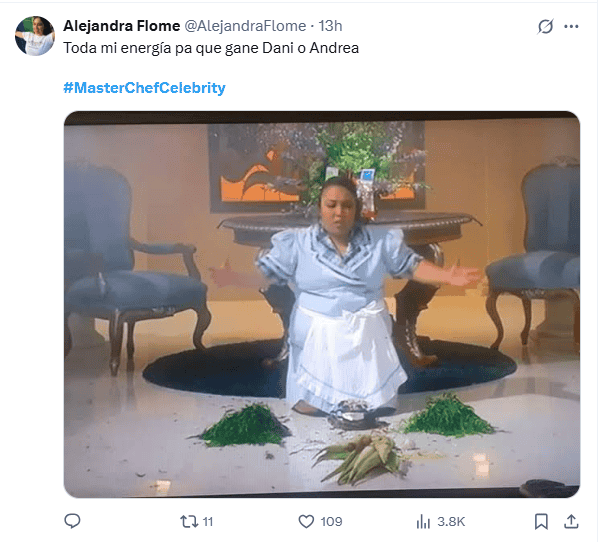Click the display name Alejandra Flome
This screenshot has width=607, height=542.
122,26
